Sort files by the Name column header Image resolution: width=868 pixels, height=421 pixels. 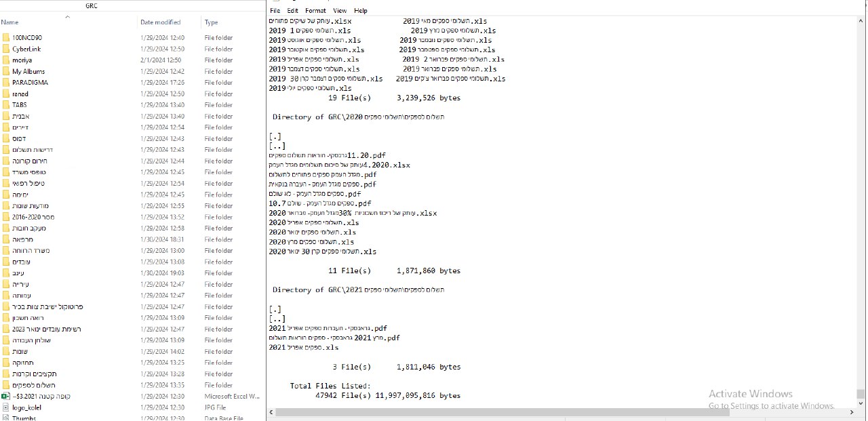click(x=10, y=22)
